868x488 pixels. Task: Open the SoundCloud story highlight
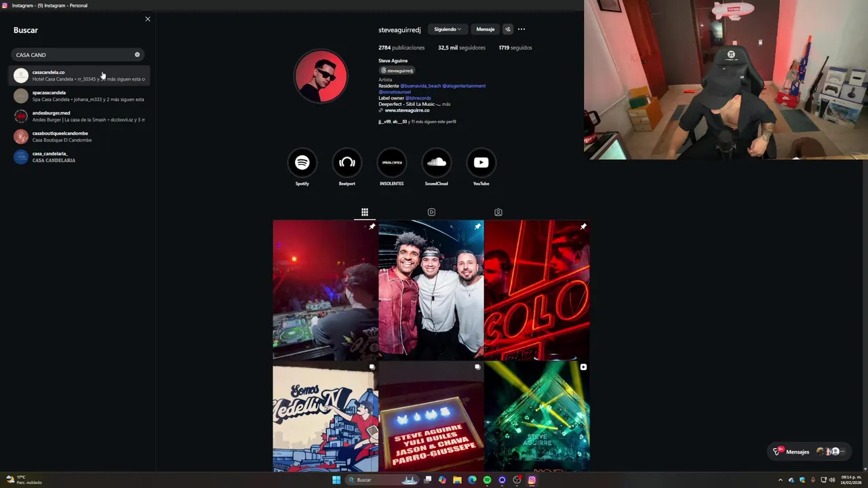tap(437, 163)
